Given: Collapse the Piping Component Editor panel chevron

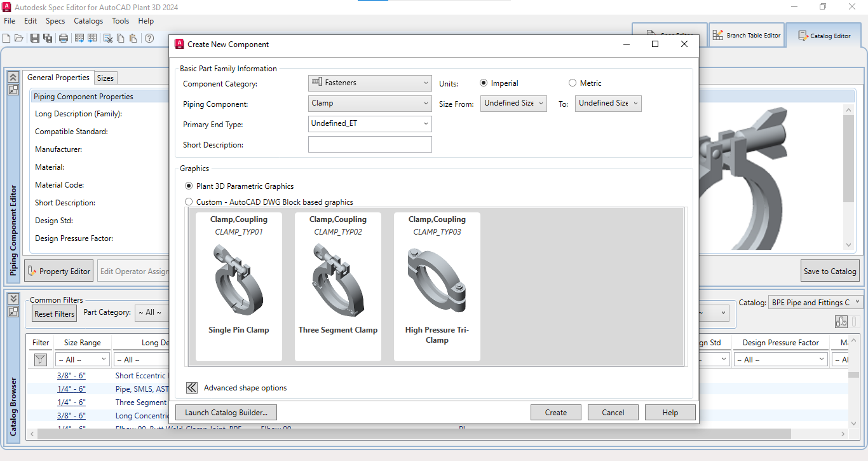Looking at the screenshot, I should (13, 77).
